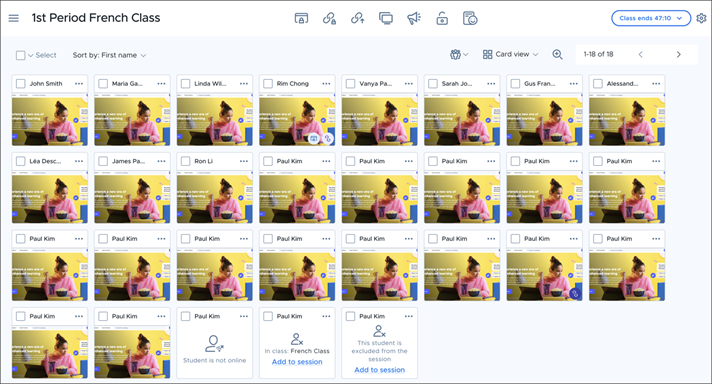Open Léa Desc... screen thumbnail

(50, 197)
